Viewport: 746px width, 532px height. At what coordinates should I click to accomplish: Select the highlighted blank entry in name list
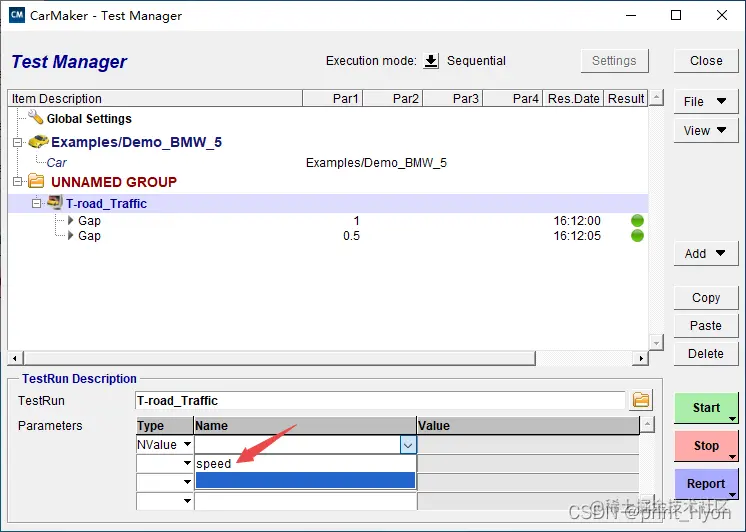pos(305,480)
